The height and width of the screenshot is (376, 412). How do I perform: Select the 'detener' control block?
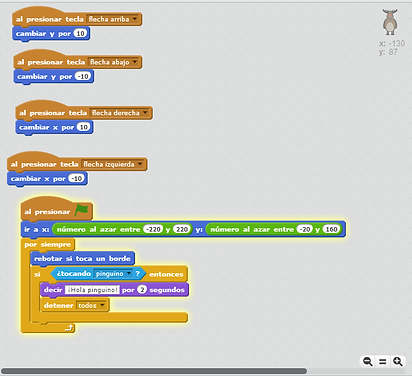(59, 305)
